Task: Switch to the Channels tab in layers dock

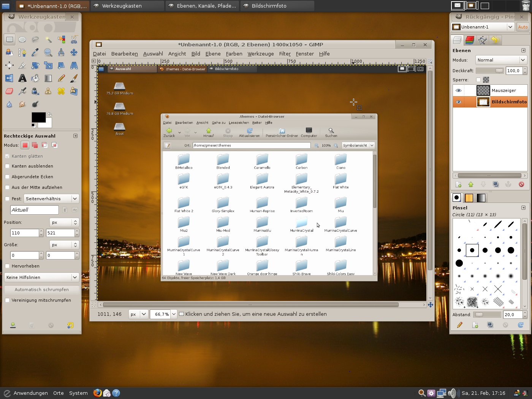Action: pos(470,40)
